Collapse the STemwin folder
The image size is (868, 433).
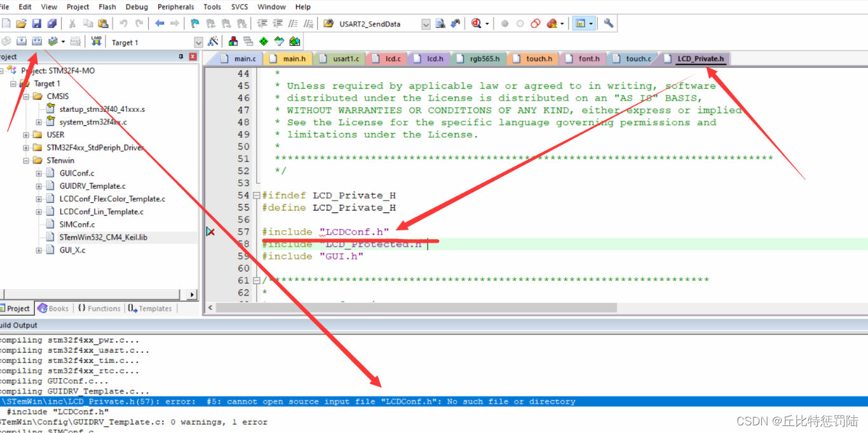(26, 160)
